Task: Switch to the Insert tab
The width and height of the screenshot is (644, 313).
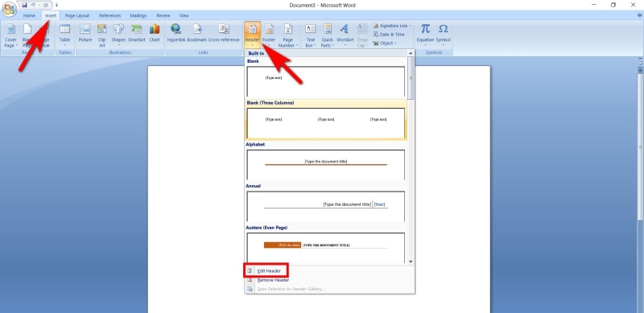Action: 51,15
